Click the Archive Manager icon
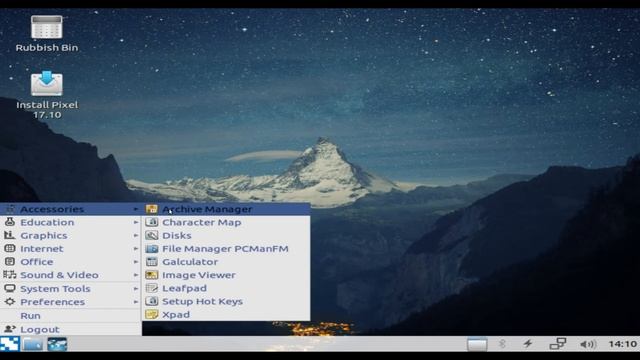Image resolution: width=640 pixels, height=360 pixels. pos(151,209)
